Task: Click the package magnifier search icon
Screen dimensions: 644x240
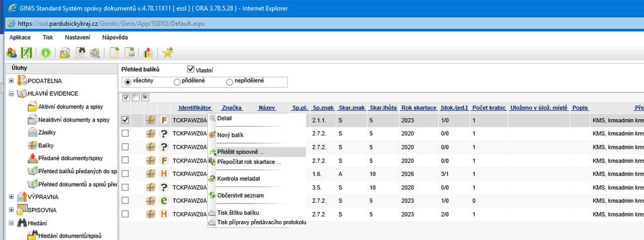Action: coord(95,53)
